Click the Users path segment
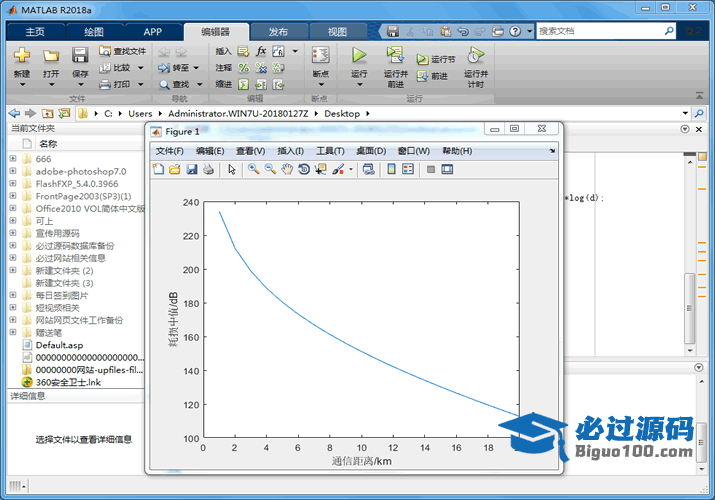 pyautogui.click(x=140, y=113)
